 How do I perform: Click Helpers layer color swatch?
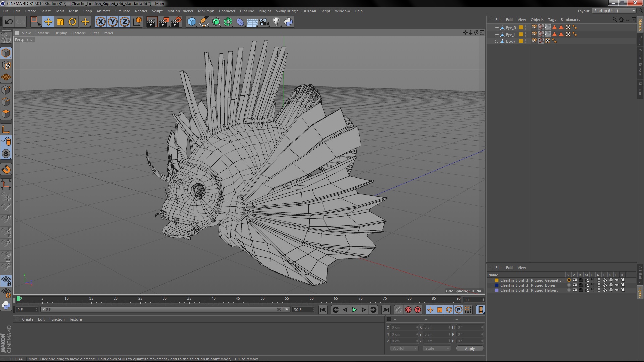(x=497, y=290)
